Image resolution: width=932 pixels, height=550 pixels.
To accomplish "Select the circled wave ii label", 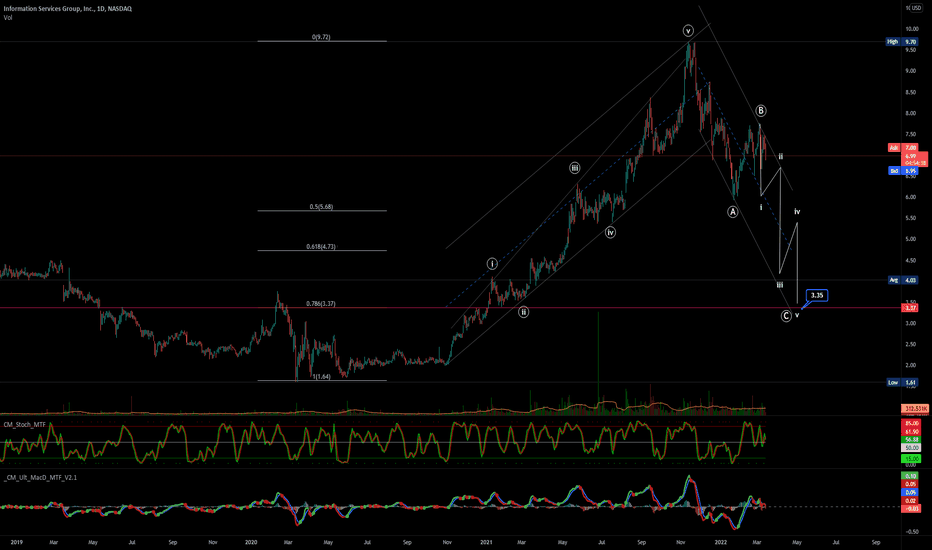I will point(523,312).
